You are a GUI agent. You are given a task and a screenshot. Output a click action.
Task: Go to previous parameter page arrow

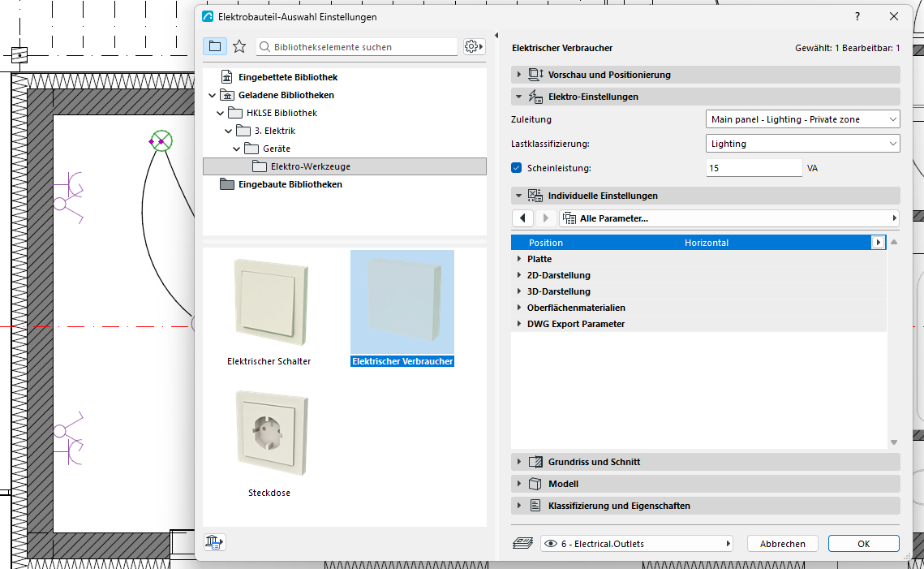(522, 218)
